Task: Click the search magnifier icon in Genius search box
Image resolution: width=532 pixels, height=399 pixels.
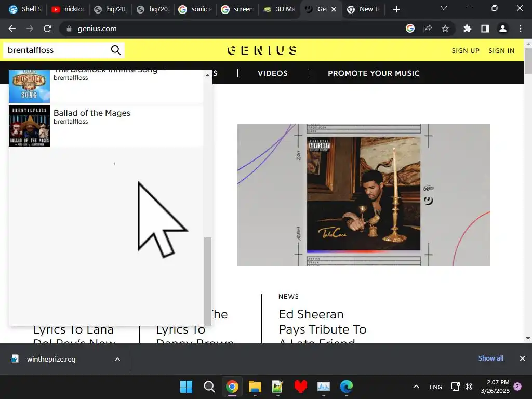Action: click(x=116, y=50)
